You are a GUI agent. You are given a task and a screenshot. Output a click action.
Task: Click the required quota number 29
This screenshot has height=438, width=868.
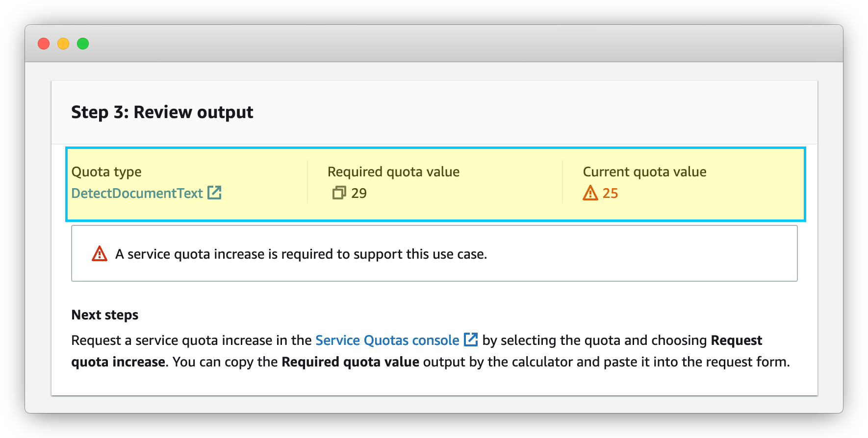pyautogui.click(x=359, y=193)
